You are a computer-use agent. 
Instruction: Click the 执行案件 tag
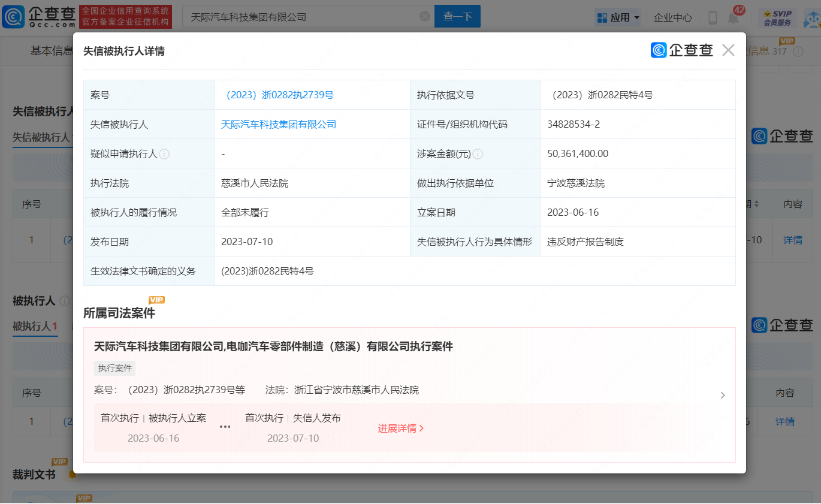point(115,368)
